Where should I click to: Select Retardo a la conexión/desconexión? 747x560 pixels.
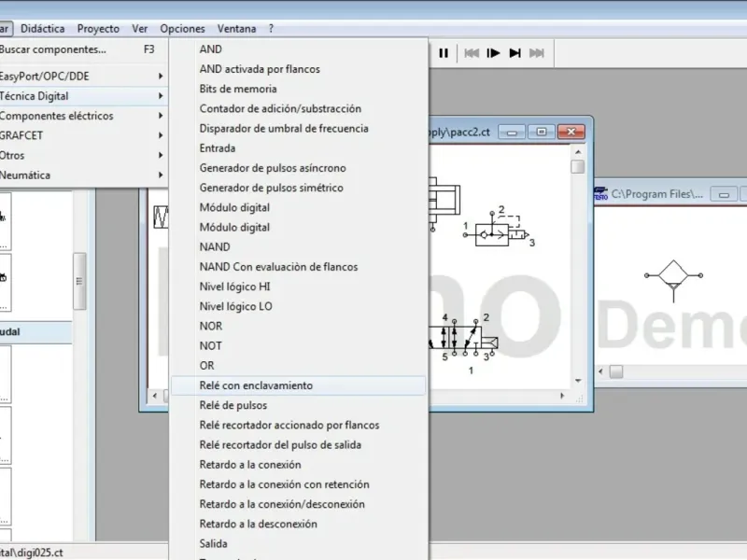298,504
